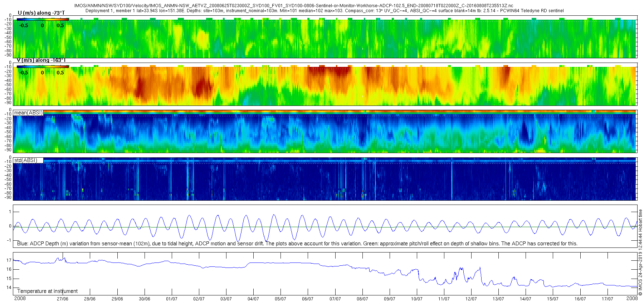Image resolution: width=644 pixels, height=304 pixels.
Task: Click the '1' tick on the depth-variation axis
Action: tap(10, 212)
